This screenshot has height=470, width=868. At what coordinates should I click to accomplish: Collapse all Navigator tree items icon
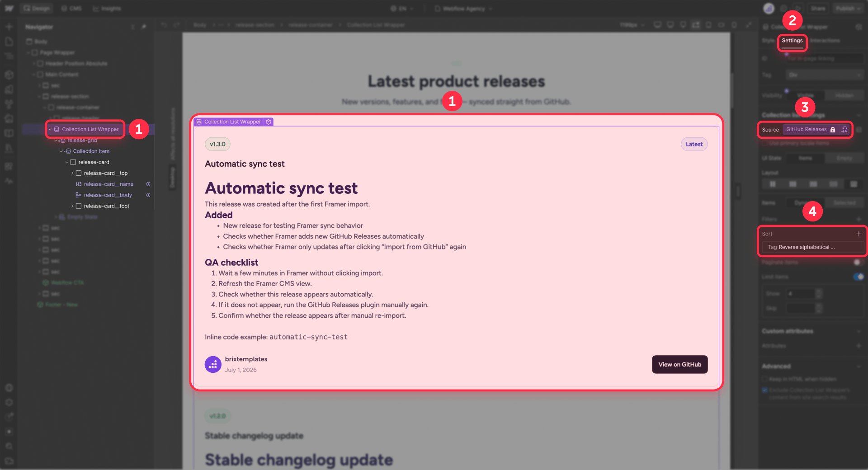(x=132, y=27)
